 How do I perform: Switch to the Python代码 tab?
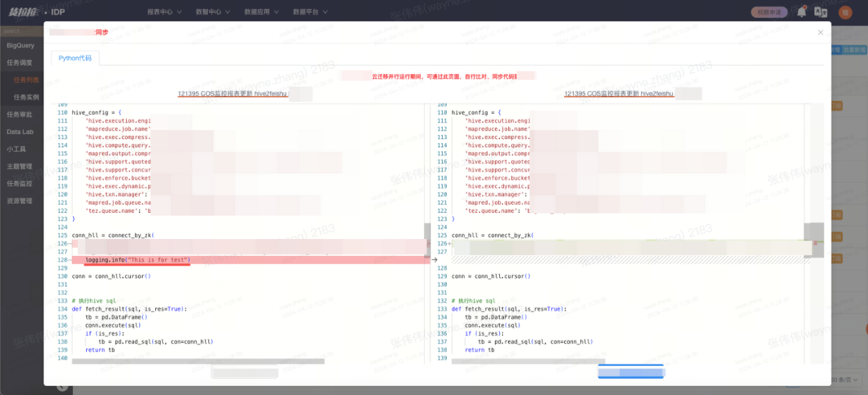(x=75, y=59)
